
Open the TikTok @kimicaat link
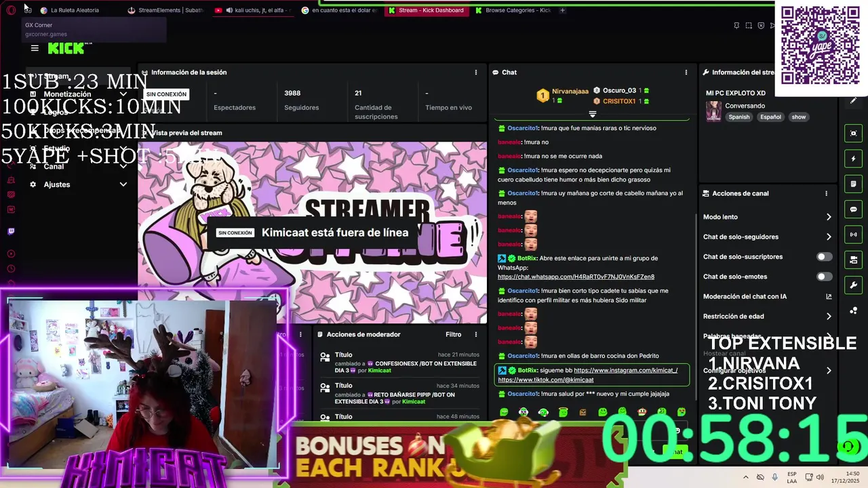546,380
